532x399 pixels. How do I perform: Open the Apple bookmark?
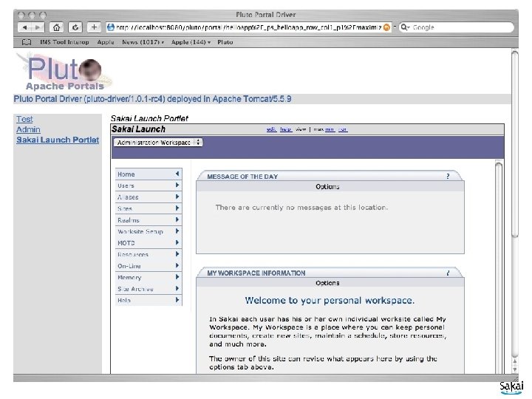tap(106, 42)
